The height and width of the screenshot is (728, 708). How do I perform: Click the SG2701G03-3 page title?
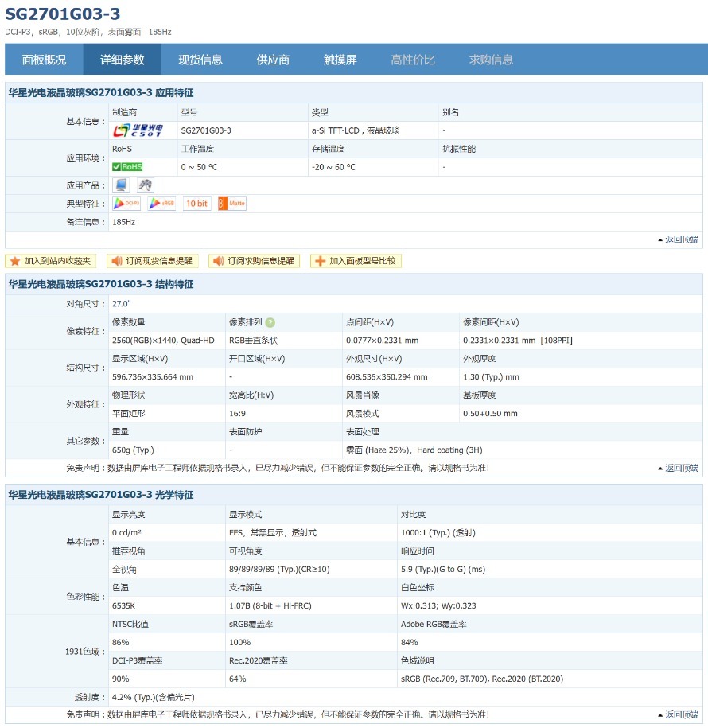pyautogui.click(x=63, y=14)
